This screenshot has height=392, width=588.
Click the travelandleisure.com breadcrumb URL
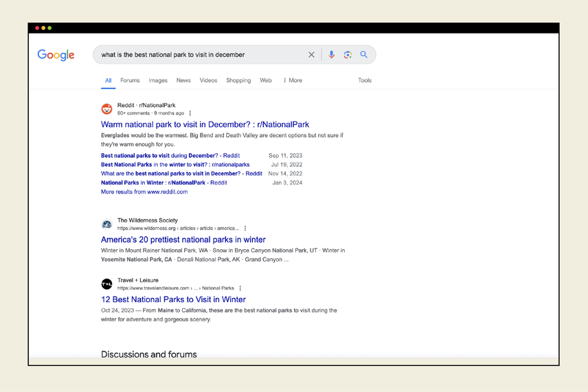[175, 288]
